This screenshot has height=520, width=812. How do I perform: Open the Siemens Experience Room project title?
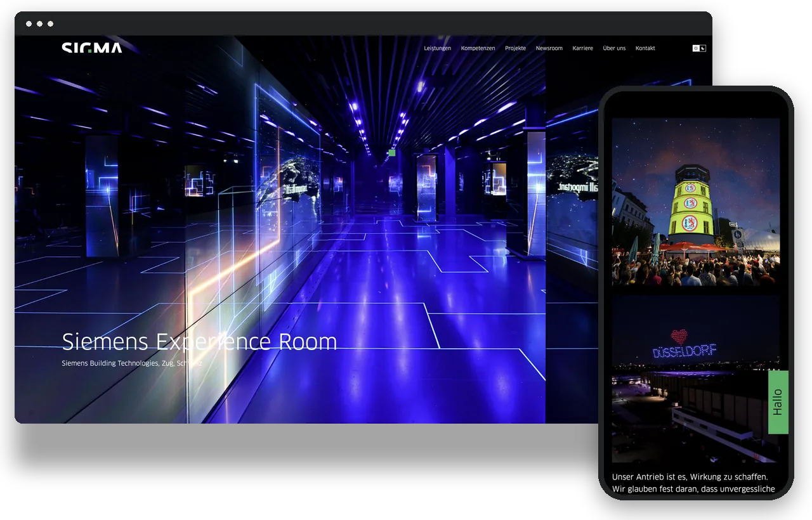pyautogui.click(x=199, y=342)
